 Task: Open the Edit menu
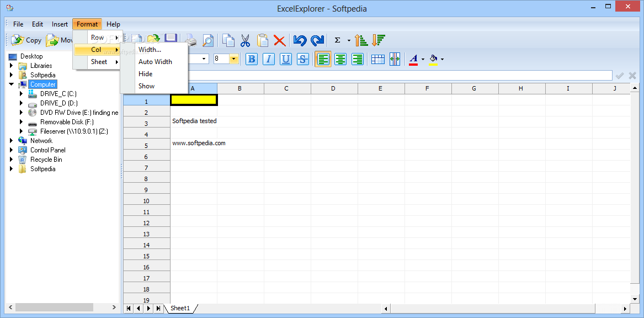[38, 24]
